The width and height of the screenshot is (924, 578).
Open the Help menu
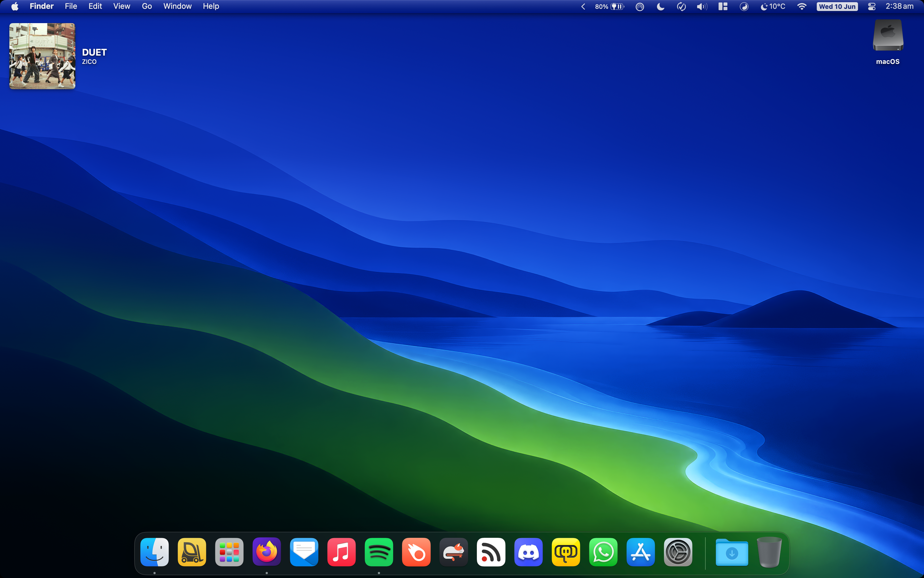tap(211, 7)
